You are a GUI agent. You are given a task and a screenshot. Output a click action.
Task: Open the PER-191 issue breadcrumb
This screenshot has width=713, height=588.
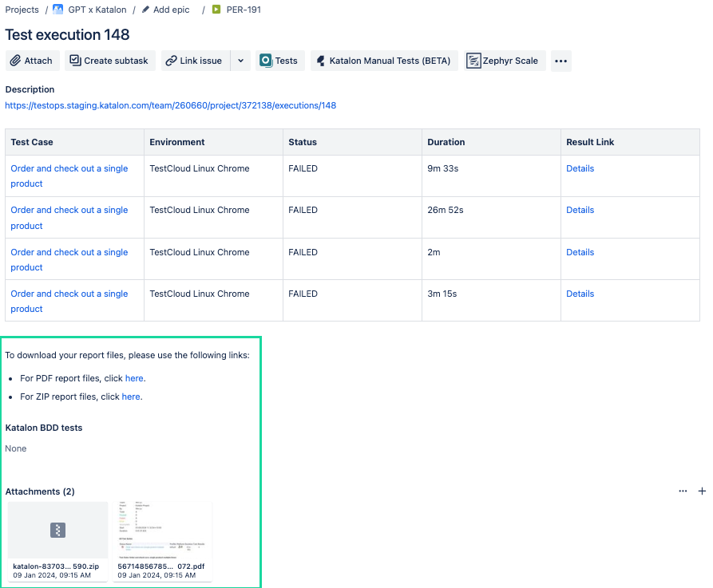click(237, 10)
